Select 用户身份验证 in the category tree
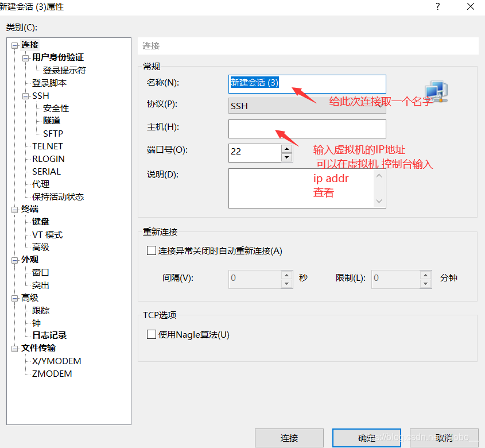Image resolution: width=485 pixels, height=448 pixels. pos(58,57)
